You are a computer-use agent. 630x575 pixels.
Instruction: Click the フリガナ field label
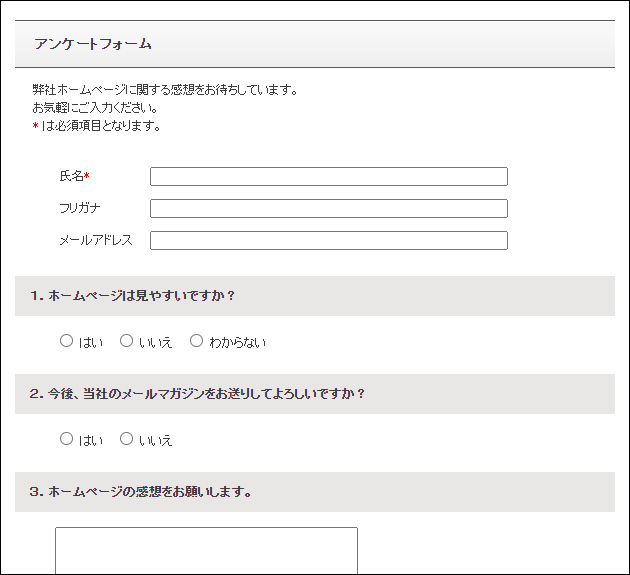point(80,209)
